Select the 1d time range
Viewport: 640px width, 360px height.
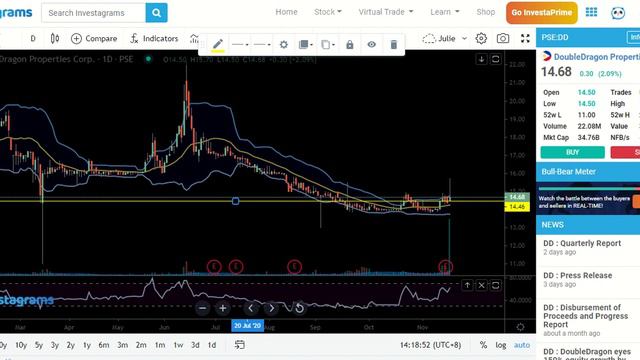point(212,345)
